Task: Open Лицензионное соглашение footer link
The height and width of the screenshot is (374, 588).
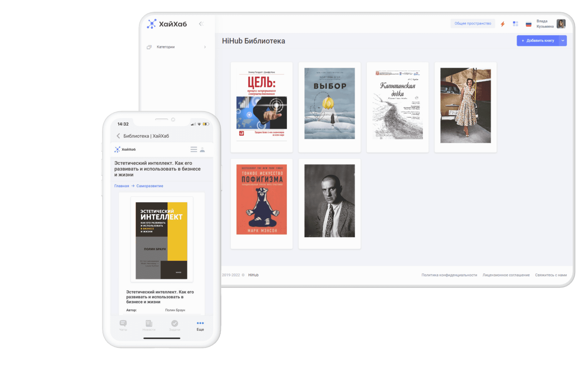Action: [x=506, y=275]
